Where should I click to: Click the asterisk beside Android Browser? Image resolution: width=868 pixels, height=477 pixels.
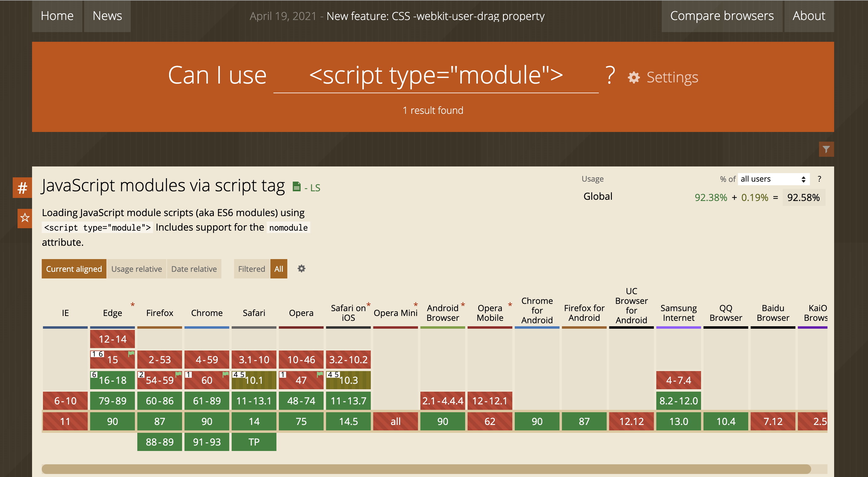[x=463, y=305]
